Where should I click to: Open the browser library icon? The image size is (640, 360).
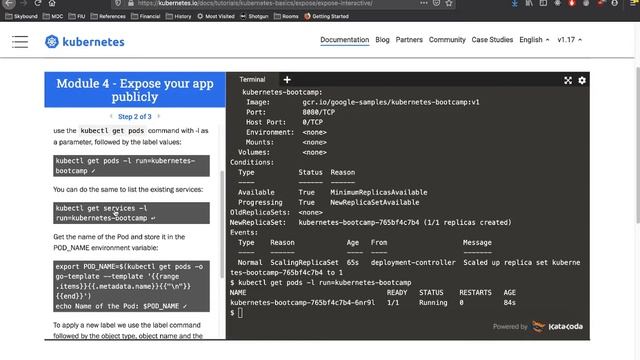529,3
